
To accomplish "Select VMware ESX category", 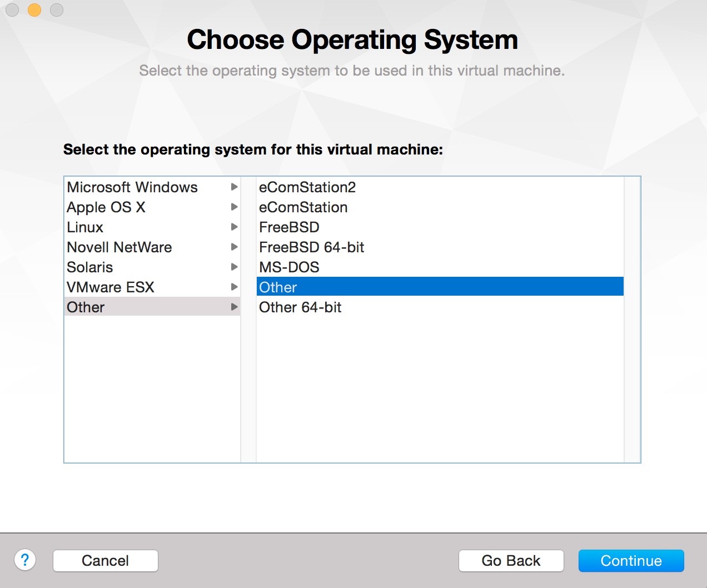I will [x=152, y=287].
